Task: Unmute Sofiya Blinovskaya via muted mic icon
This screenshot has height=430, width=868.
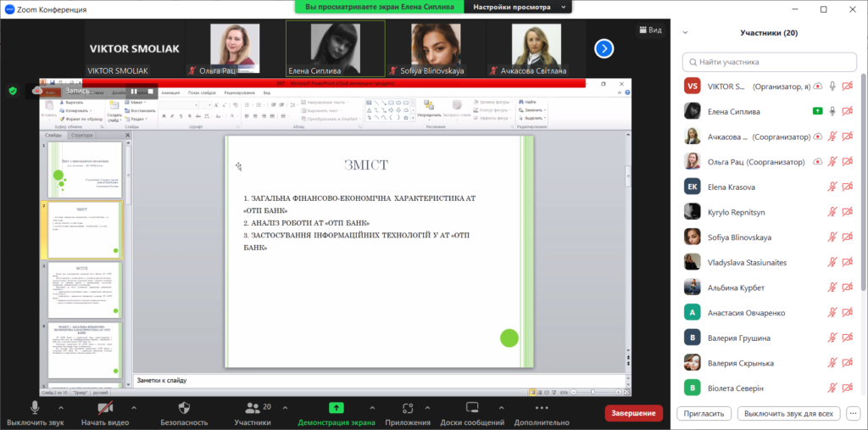Action: (x=832, y=237)
